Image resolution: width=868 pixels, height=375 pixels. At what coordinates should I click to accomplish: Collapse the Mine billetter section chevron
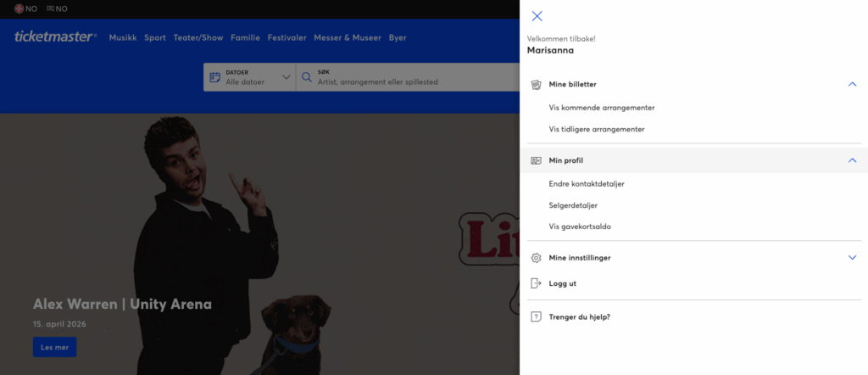tap(853, 85)
